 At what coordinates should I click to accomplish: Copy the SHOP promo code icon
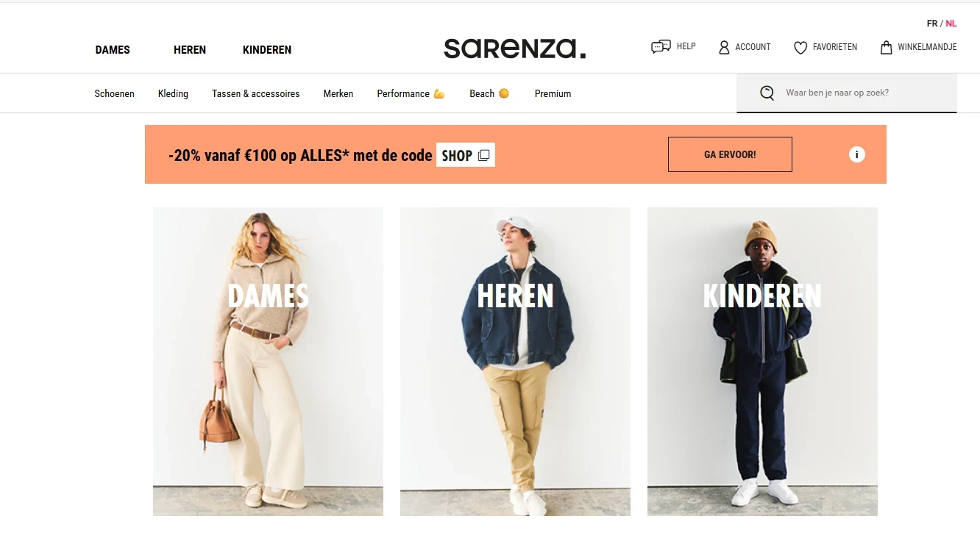tap(483, 155)
